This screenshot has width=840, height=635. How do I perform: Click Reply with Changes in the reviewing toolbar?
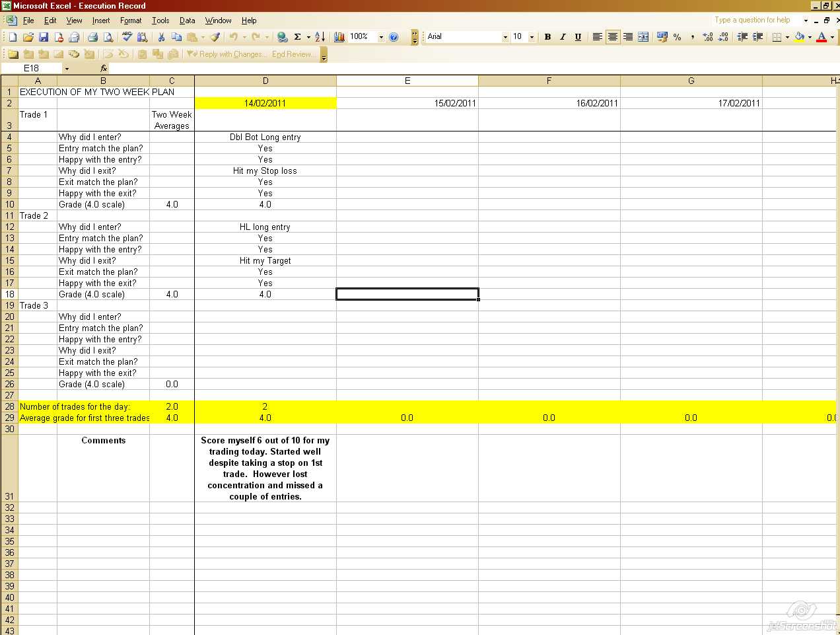click(227, 54)
